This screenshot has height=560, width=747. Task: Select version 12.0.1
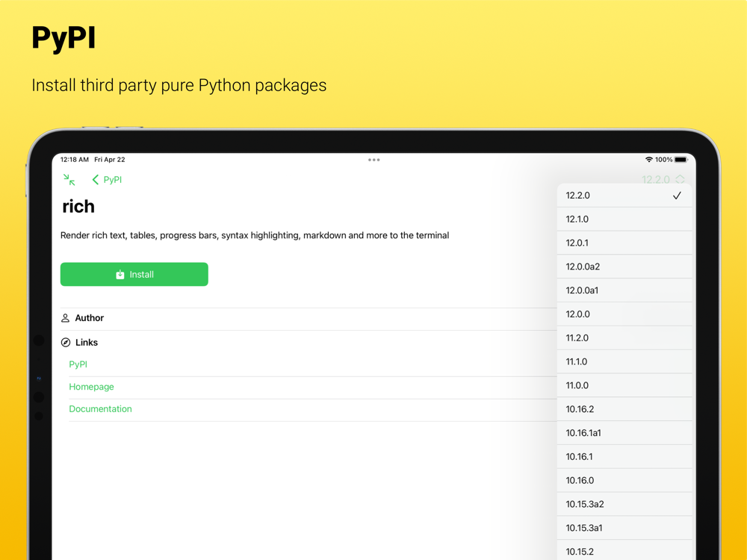[x=624, y=243]
